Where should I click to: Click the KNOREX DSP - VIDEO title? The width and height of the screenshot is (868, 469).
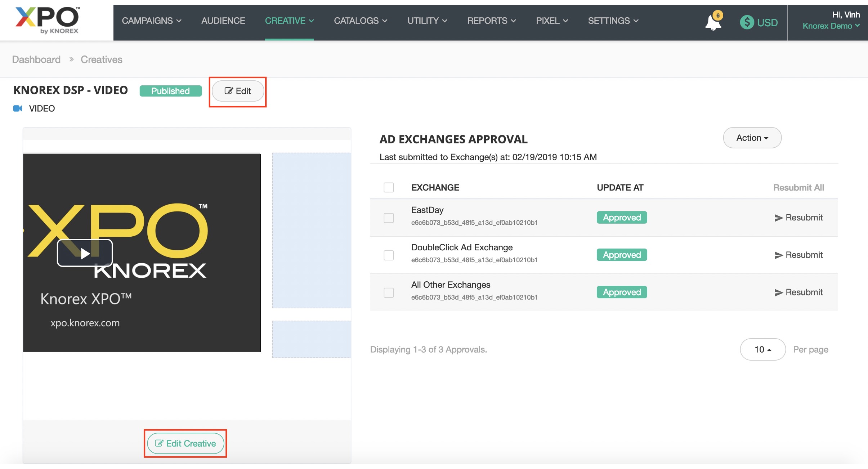click(x=71, y=90)
